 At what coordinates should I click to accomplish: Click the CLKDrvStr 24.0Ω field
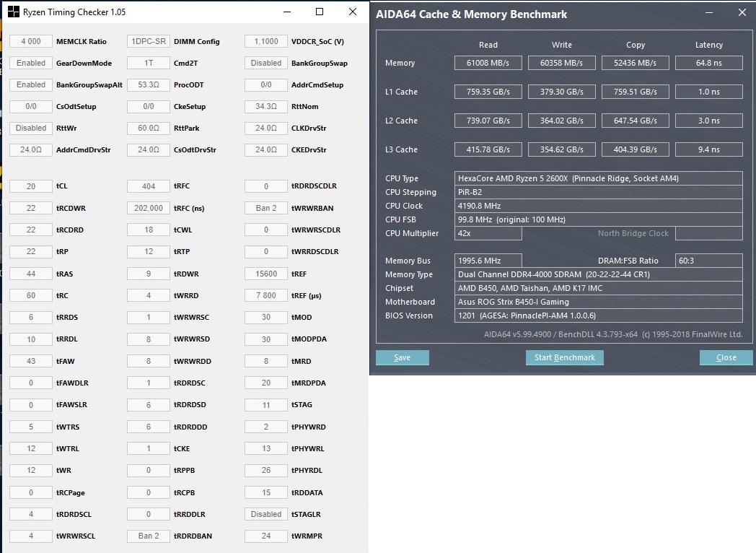point(266,129)
